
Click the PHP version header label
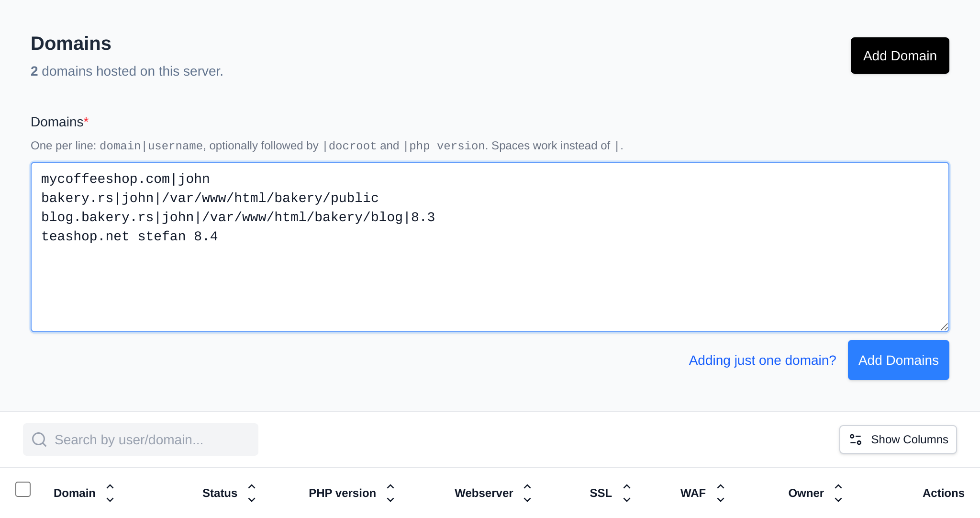[x=342, y=493]
